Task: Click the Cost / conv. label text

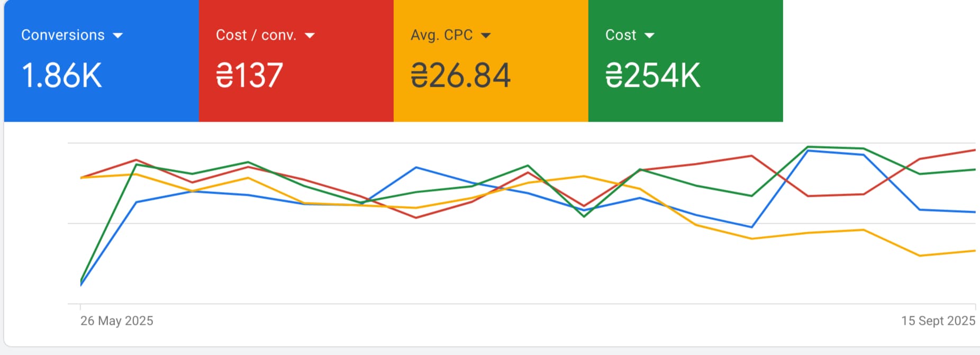Action: [256, 35]
